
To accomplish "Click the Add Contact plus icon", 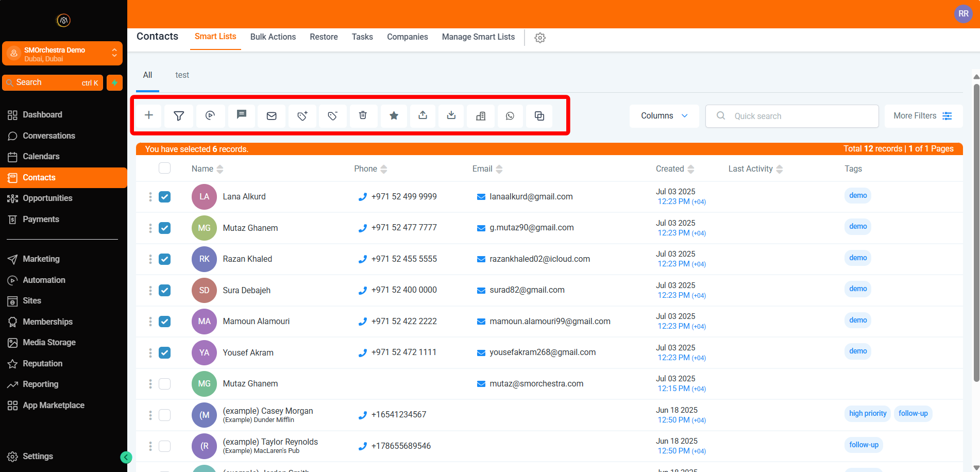I will (149, 115).
